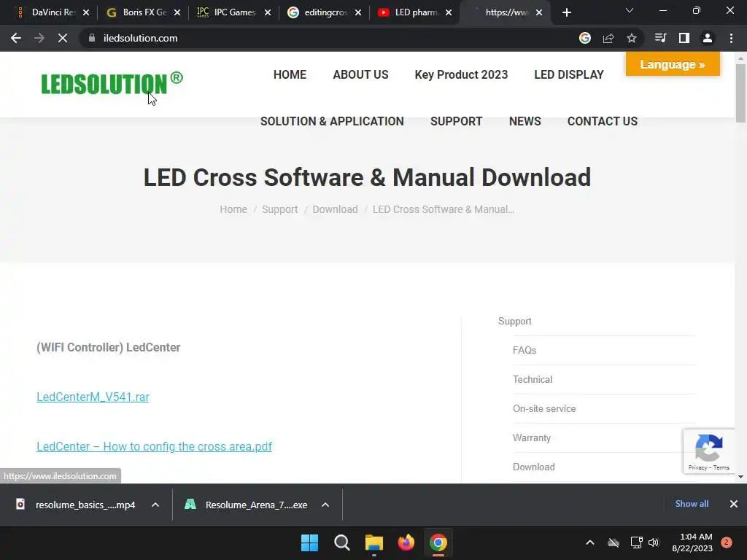This screenshot has height=560, width=747.
Task: Close the DaVinci Resolve tab
Action: click(x=86, y=12)
